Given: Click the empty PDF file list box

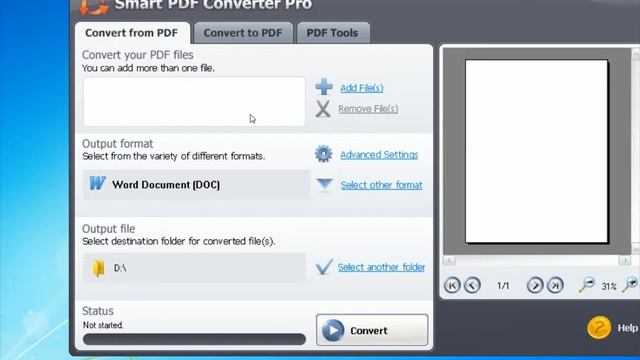Looking at the screenshot, I should (x=194, y=102).
